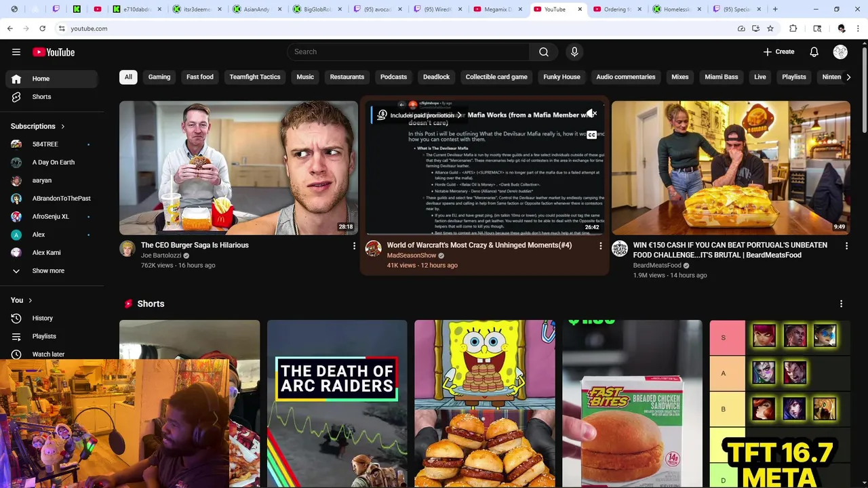Open Watch later in the sidebar

coord(53,354)
